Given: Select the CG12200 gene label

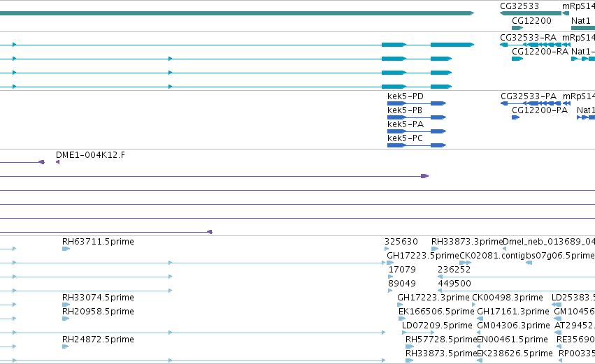Looking at the screenshot, I should 531,21.
